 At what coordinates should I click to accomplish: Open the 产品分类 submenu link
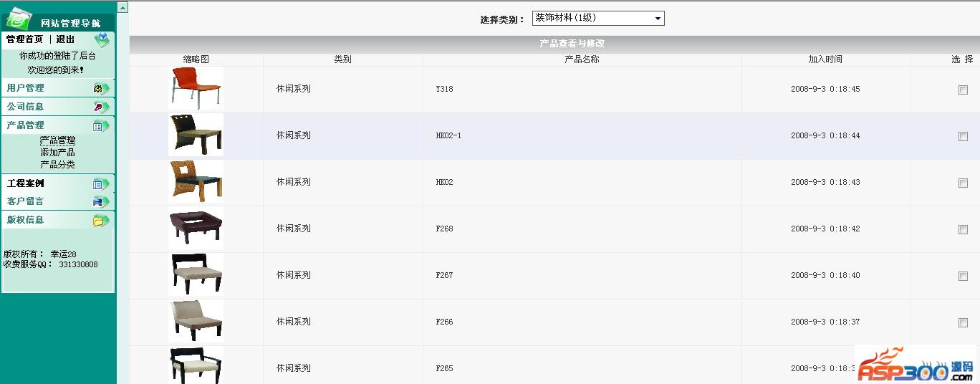[x=57, y=165]
